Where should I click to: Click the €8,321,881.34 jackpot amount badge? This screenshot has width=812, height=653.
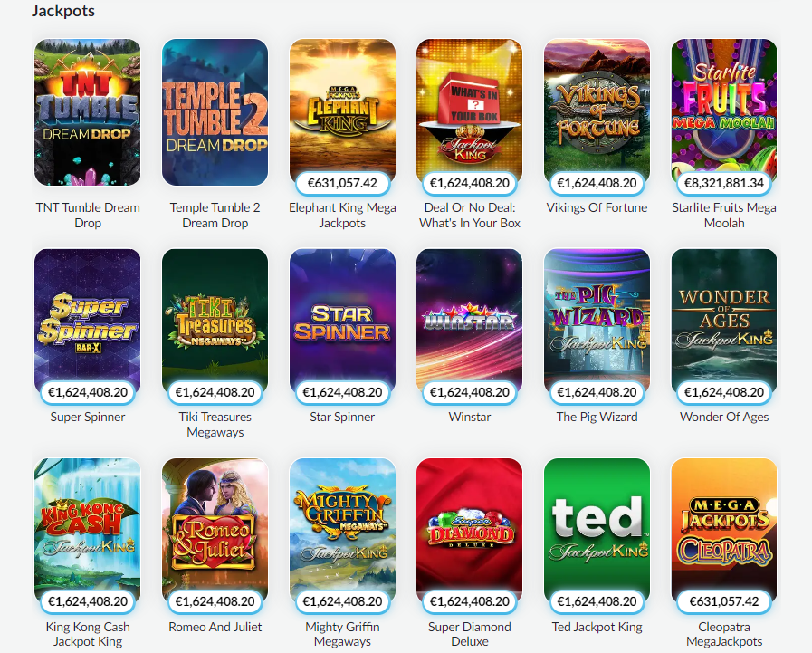[724, 184]
